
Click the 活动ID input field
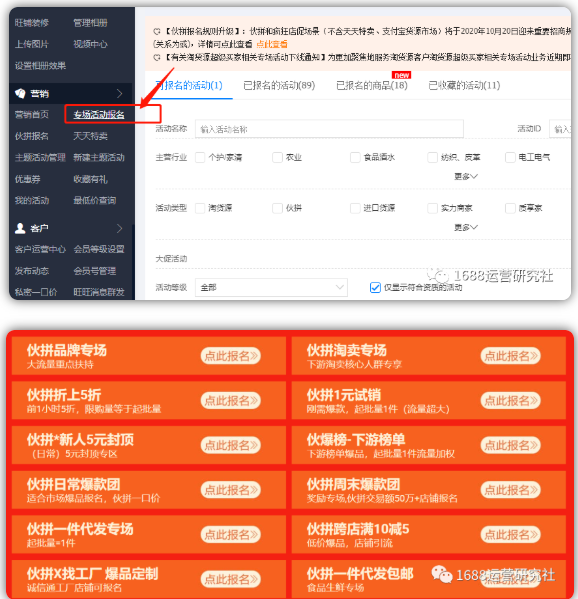560,129
